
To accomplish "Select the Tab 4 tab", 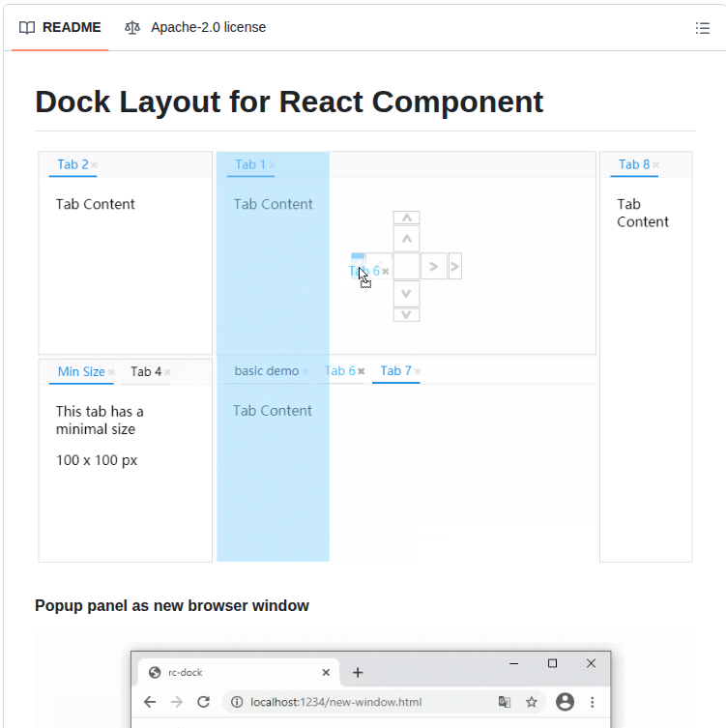I will pyautogui.click(x=146, y=372).
